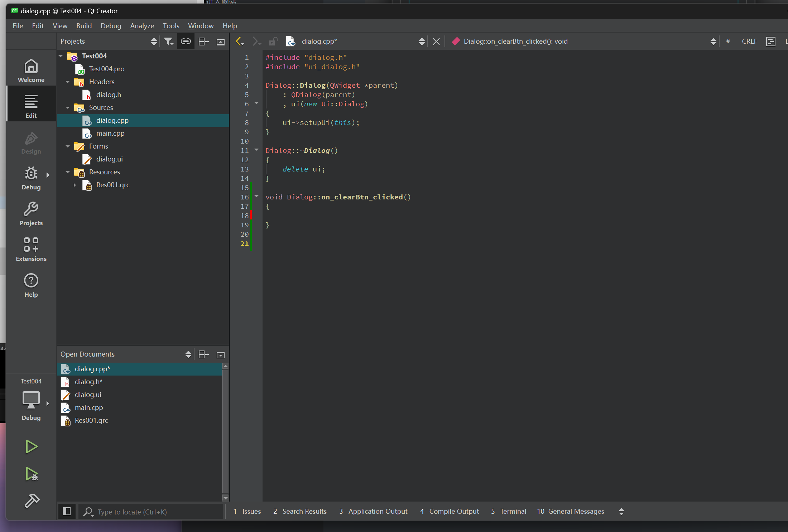
Task: Click the filter tree icon in Projects
Action: 168,42
